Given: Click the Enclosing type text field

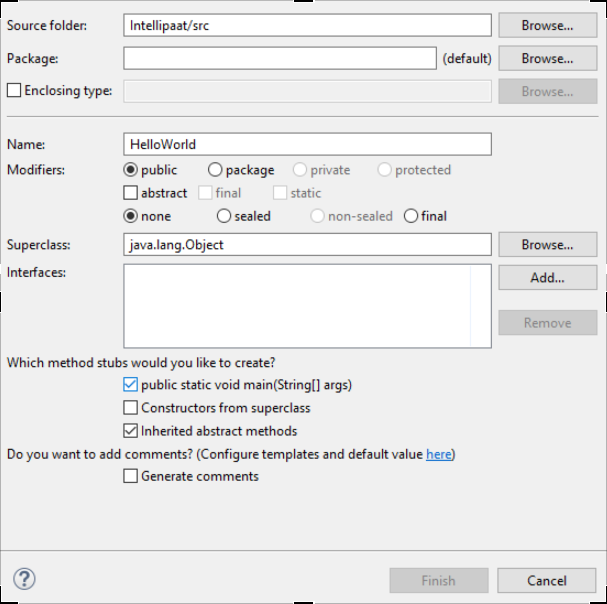Looking at the screenshot, I should coord(307,91).
